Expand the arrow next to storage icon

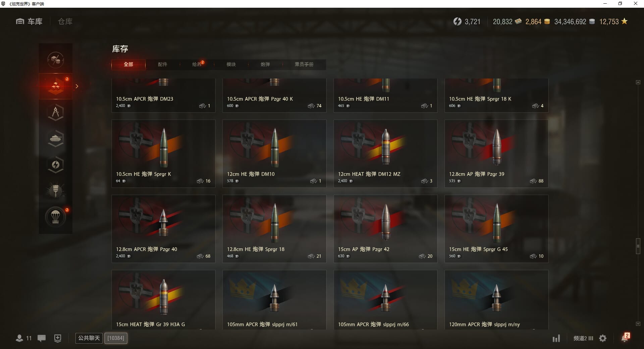(77, 86)
